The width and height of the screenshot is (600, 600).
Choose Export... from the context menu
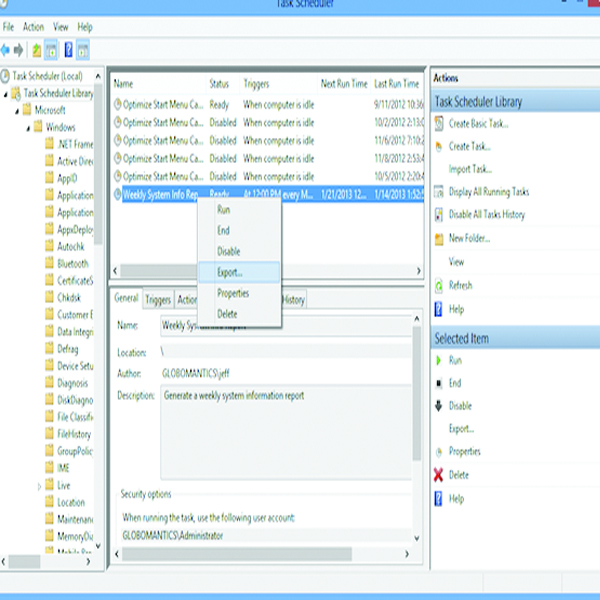point(240,272)
